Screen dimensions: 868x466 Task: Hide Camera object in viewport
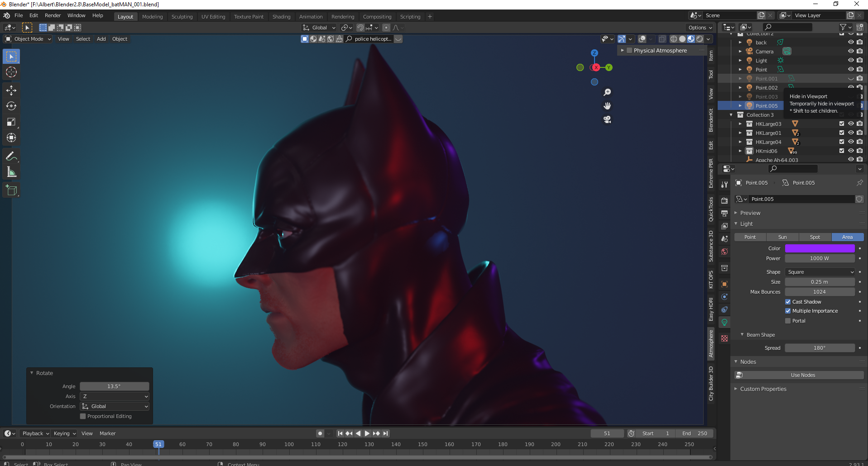[x=851, y=51]
